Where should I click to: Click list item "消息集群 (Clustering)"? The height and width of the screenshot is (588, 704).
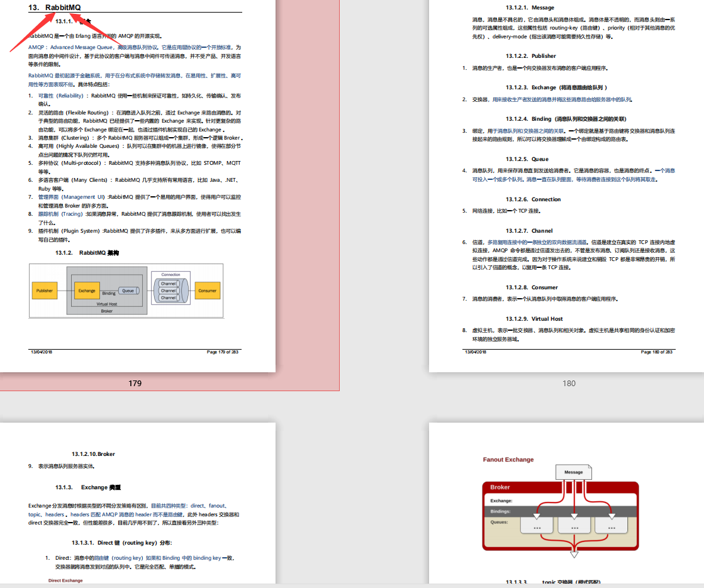click(64, 138)
